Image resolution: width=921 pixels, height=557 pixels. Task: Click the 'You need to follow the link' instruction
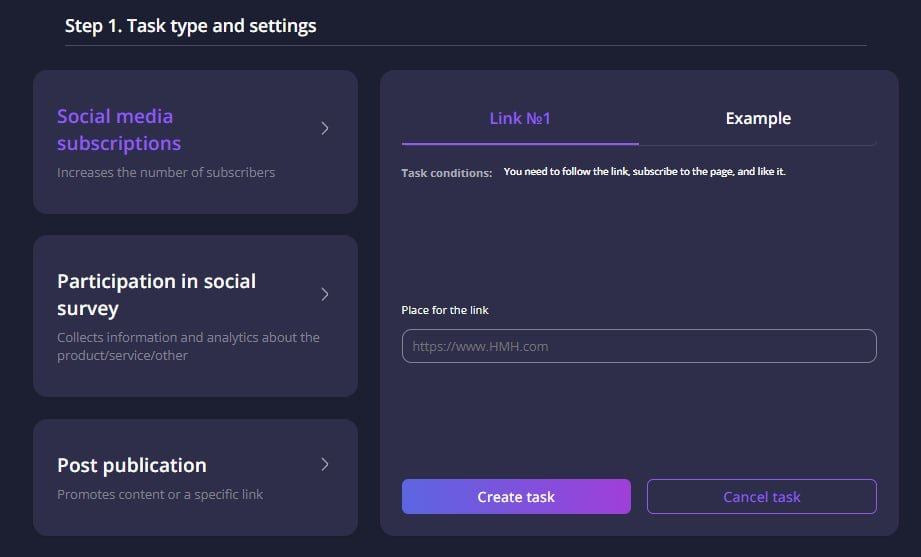pos(644,172)
